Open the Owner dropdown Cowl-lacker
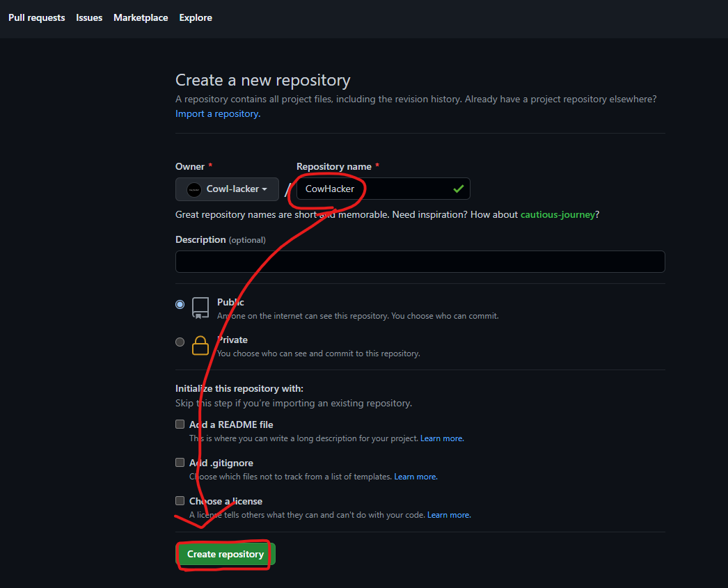728x588 pixels. coord(227,189)
